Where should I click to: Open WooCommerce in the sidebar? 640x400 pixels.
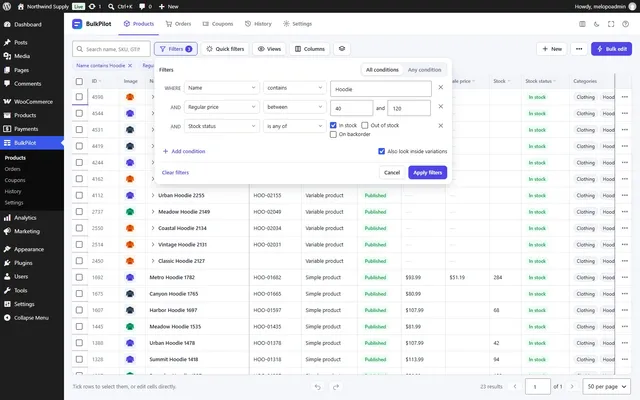tap(32, 102)
